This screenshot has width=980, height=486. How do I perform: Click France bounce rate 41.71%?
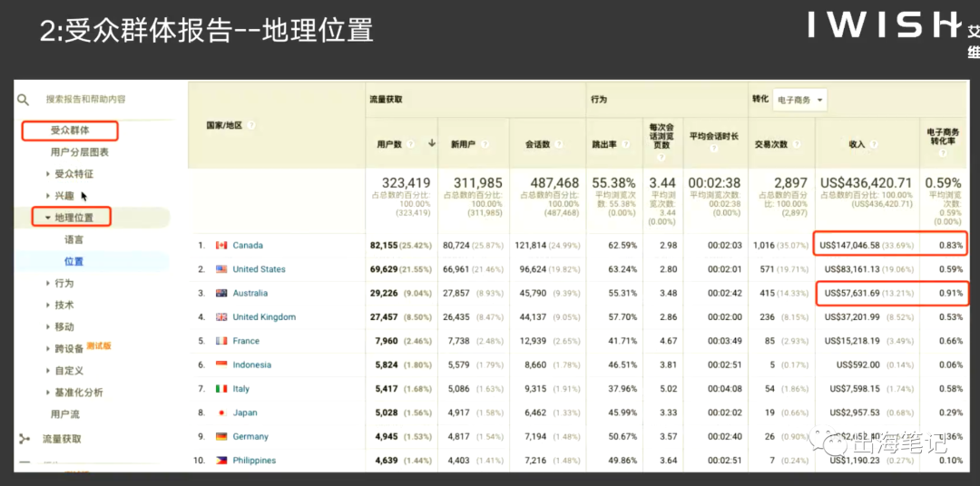[622, 341]
